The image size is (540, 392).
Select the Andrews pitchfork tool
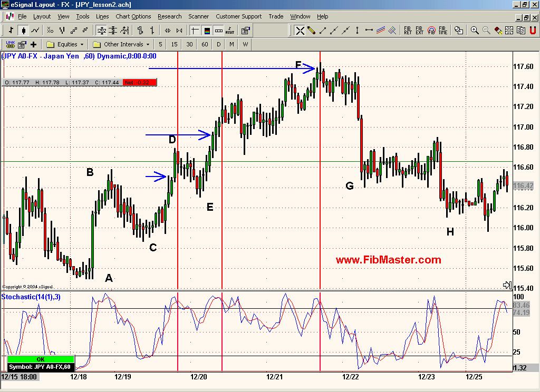point(392,31)
